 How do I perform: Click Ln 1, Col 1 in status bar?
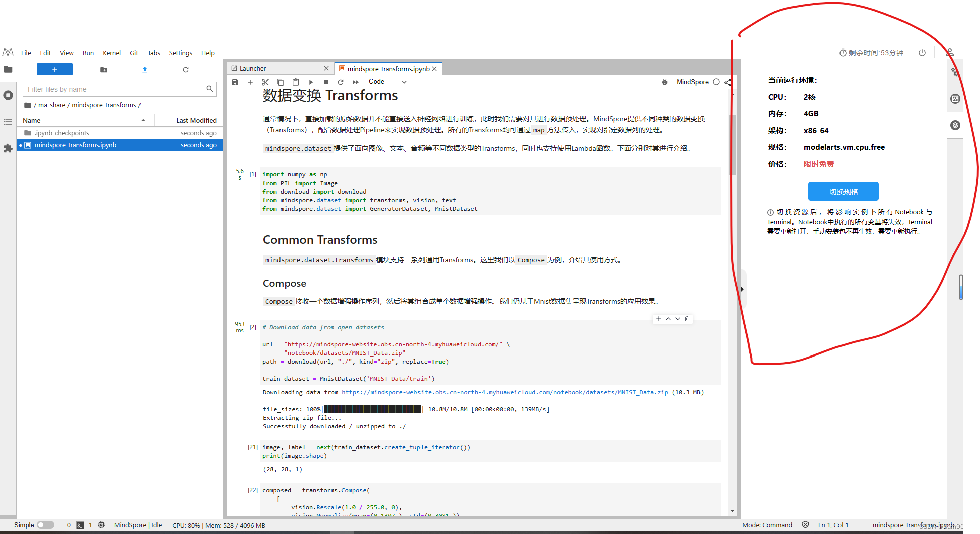(x=833, y=525)
